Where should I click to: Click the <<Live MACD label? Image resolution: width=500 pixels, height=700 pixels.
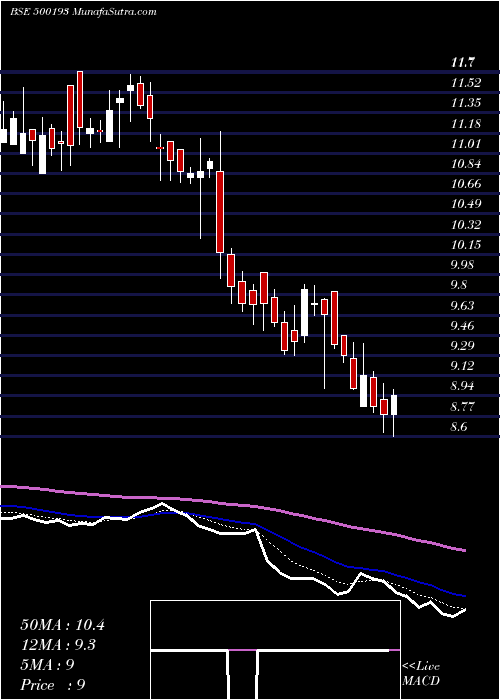coord(421,674)
